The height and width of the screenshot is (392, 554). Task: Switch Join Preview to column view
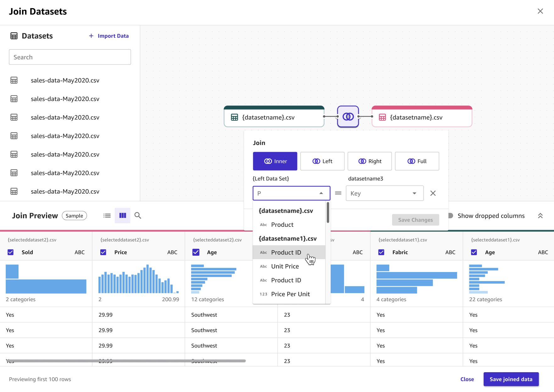tap(123, 215)
